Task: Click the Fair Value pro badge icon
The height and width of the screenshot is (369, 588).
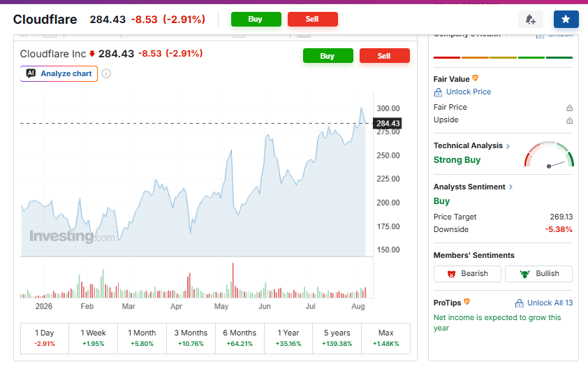Action: 475,78
